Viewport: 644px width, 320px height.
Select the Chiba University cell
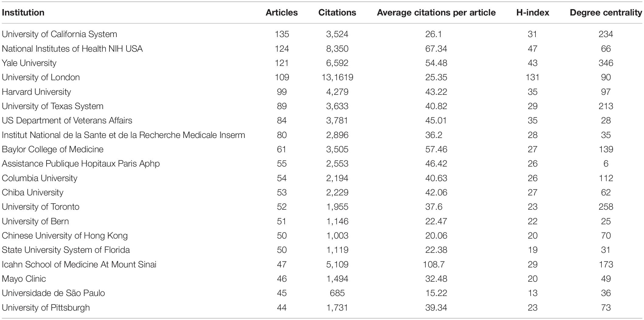33,192
